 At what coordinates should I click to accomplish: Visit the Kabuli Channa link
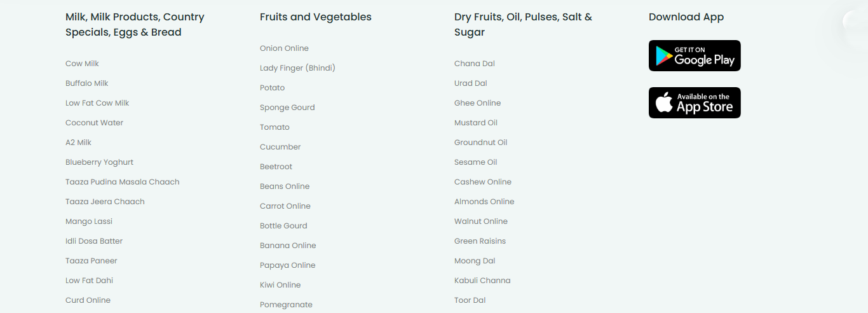482,281
